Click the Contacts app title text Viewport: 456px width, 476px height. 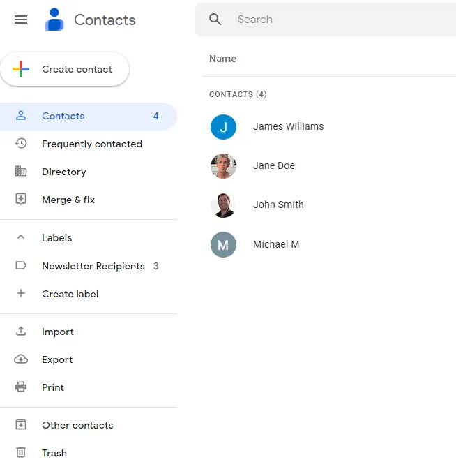105,20
